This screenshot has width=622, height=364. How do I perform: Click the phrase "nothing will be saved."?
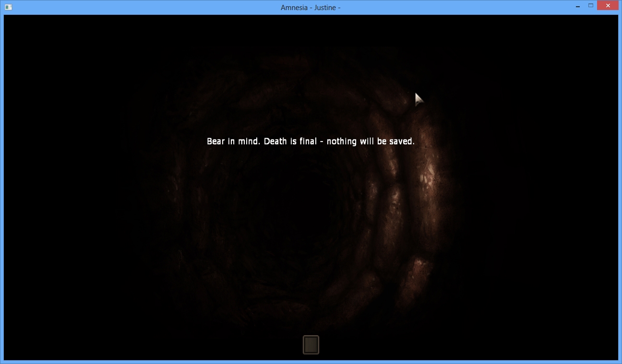click(x=370, y=141)
